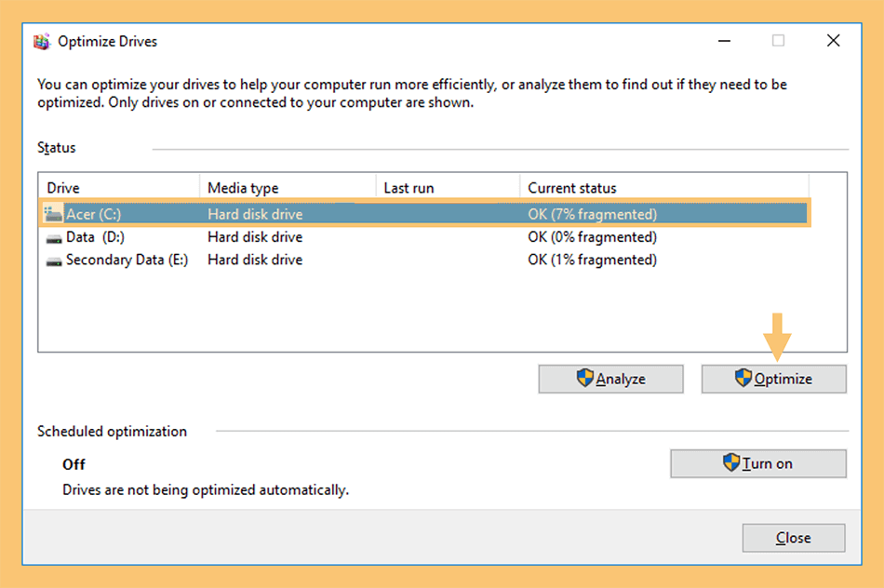Close the dialog with the Close button

coord(793,538)
